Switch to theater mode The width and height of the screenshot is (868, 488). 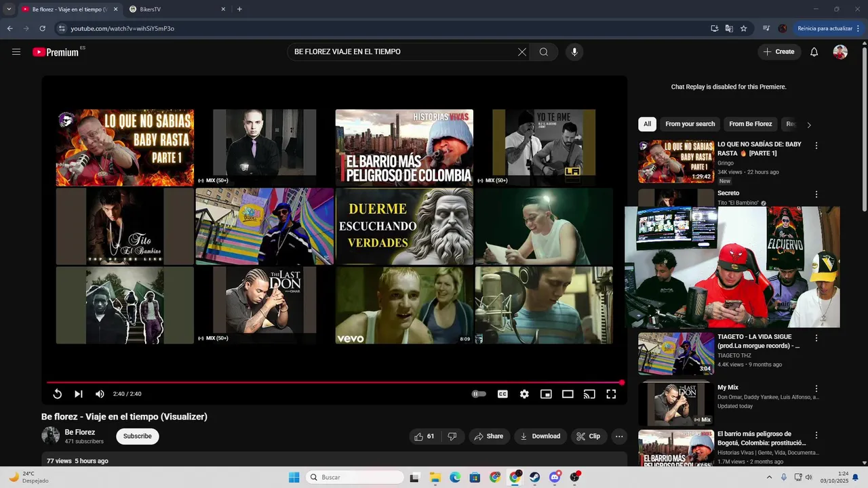[568, 394]
